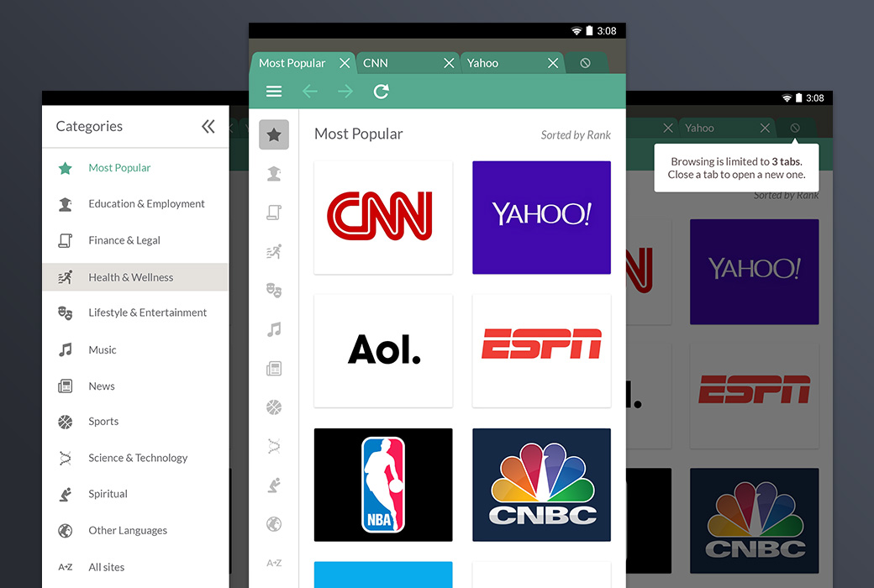Select the star icon in icon sidebar
874x588 pixels.
274,134
